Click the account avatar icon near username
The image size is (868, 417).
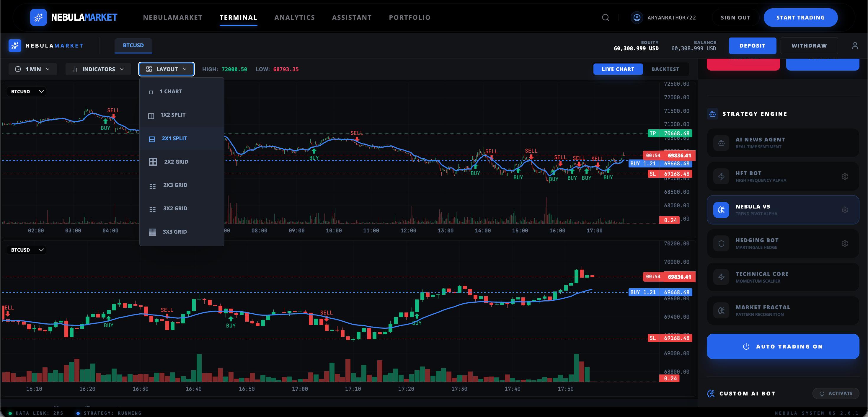637,17
